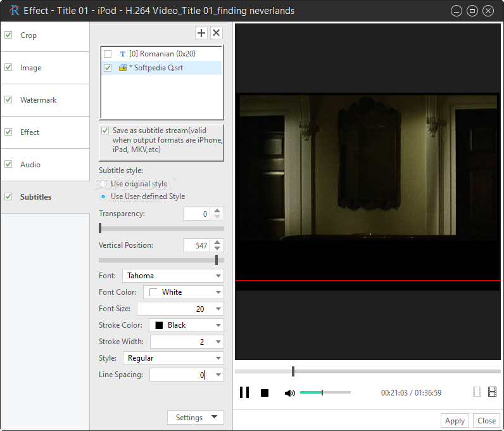The image size is (504, 431).
Task: Close the Effect window via title bar X
Action: pyautogui.click(x=488, y=11)
